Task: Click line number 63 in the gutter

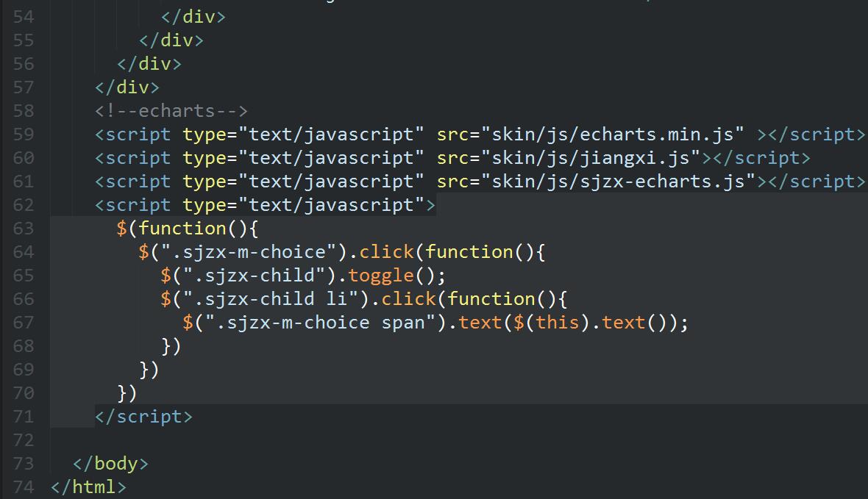Action: (x=24, y=229)
